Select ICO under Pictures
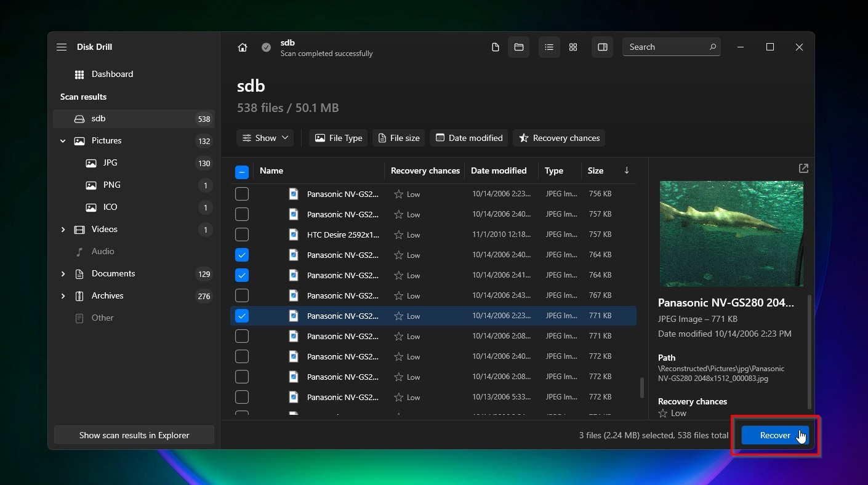The height and width of the screenshot is (485, 868). point(134,207)
